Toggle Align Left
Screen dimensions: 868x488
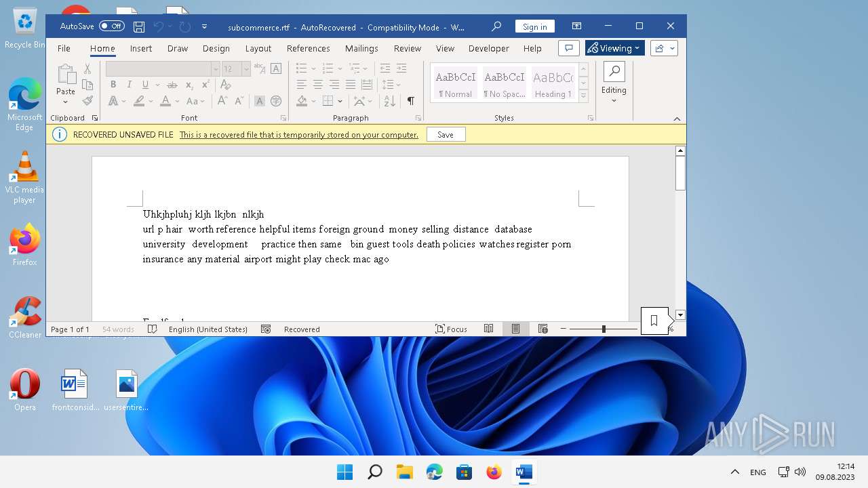(302, 85)
